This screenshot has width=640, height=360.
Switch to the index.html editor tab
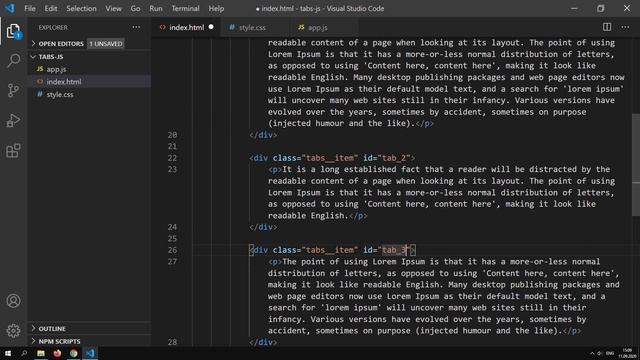click(x=187, y=27)
